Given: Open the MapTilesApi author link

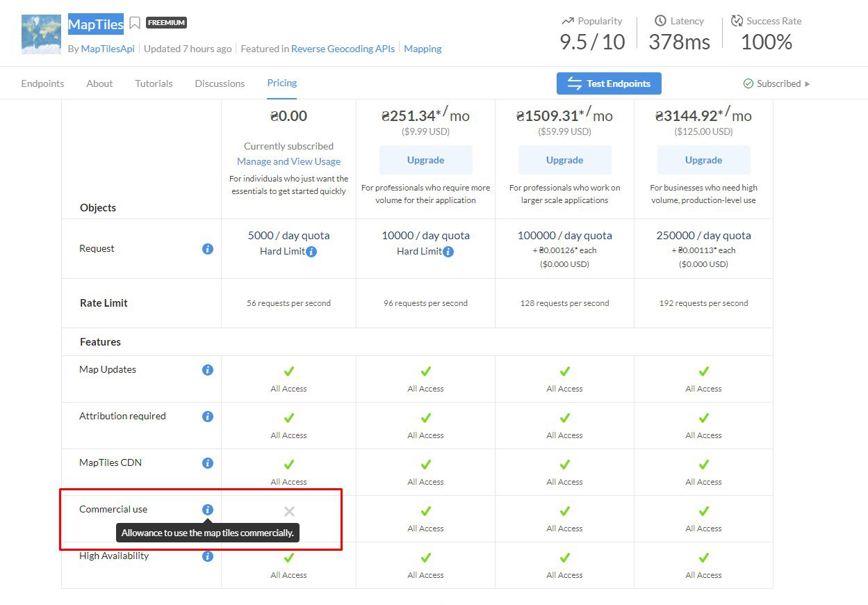Looking at the screenshot, I should 108,49.
